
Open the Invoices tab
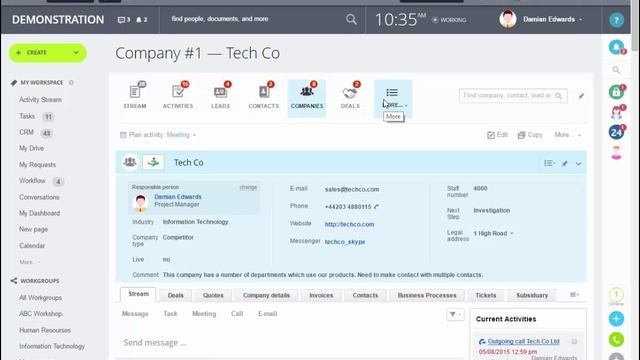coord(321,295)
